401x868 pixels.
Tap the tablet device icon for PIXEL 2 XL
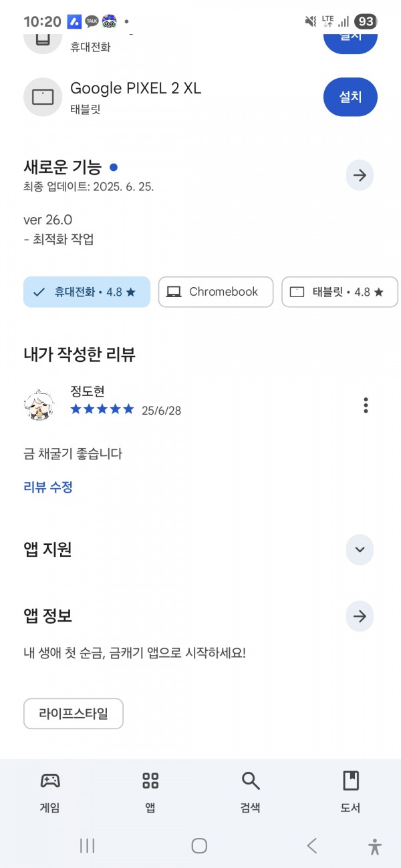click(43, 97)
